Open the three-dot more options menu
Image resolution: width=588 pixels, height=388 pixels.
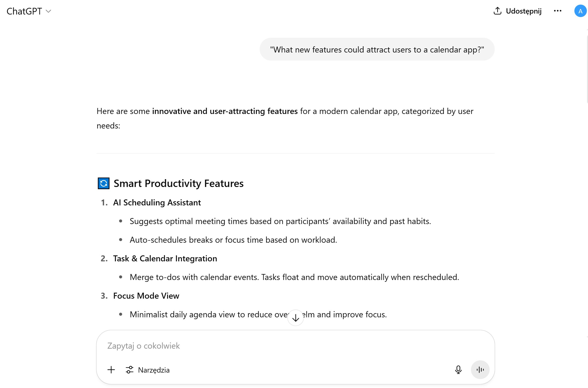pyautogui.click(x=558, y=11)
